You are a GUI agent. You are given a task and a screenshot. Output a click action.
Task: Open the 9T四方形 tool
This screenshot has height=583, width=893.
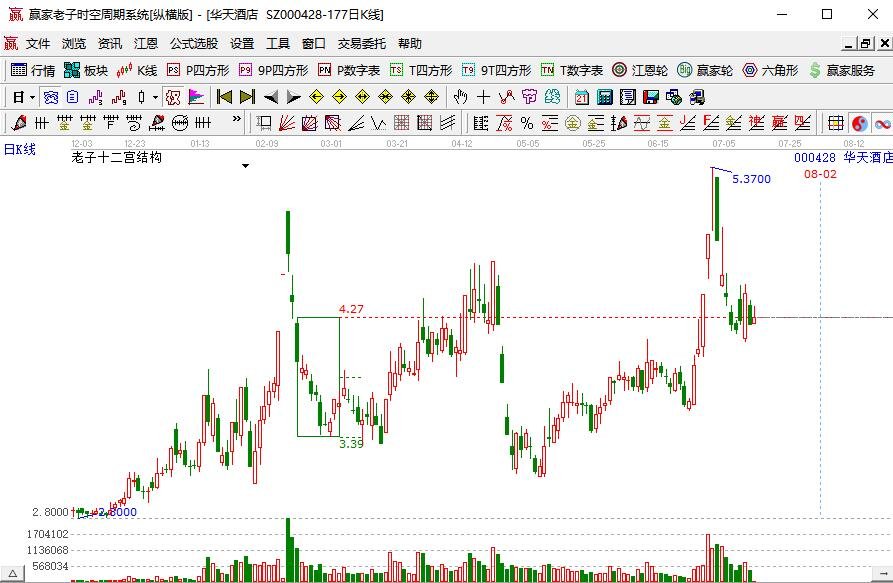[x=496, y=70]
